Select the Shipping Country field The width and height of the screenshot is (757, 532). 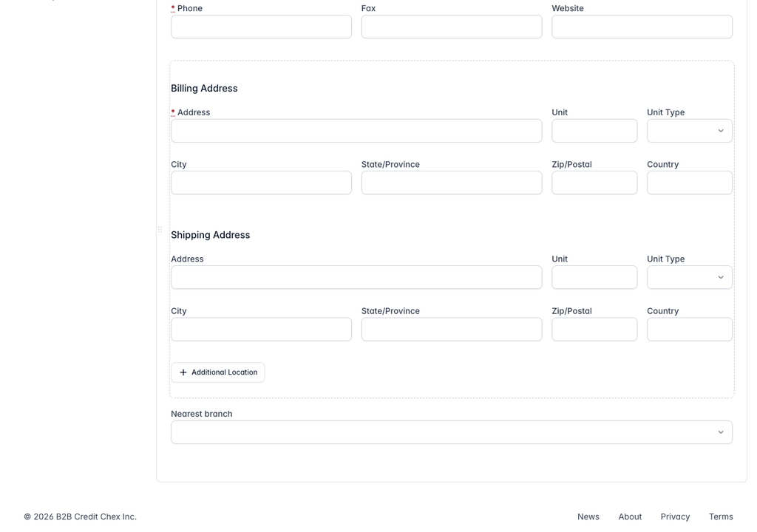point(690,330)
